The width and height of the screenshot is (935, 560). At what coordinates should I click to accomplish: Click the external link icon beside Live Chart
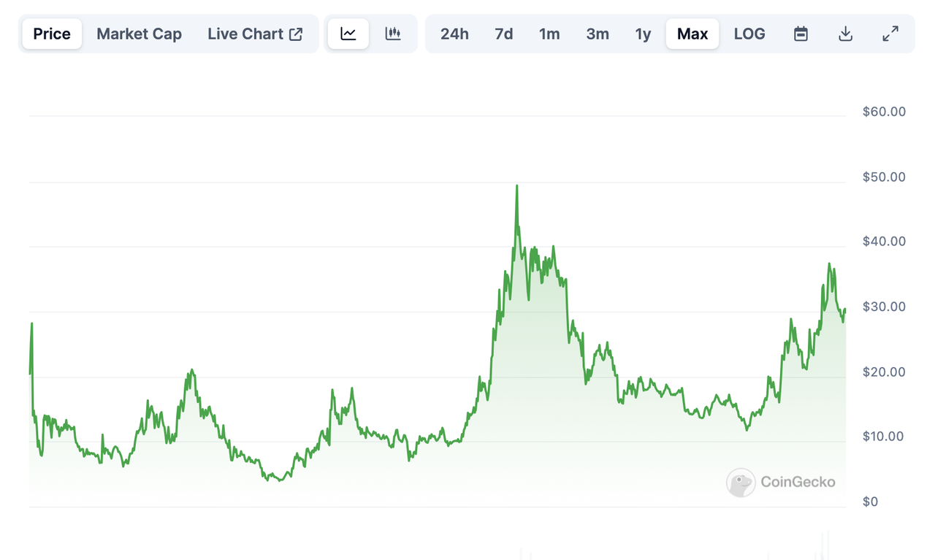coord(295,33)
